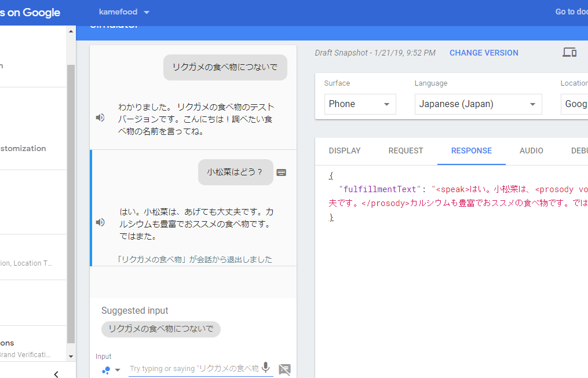Click the Draft Snapshot timestamp text
The height and width of the screenshot is (378, 588).
pyautogui.click(x=375, y=53)
